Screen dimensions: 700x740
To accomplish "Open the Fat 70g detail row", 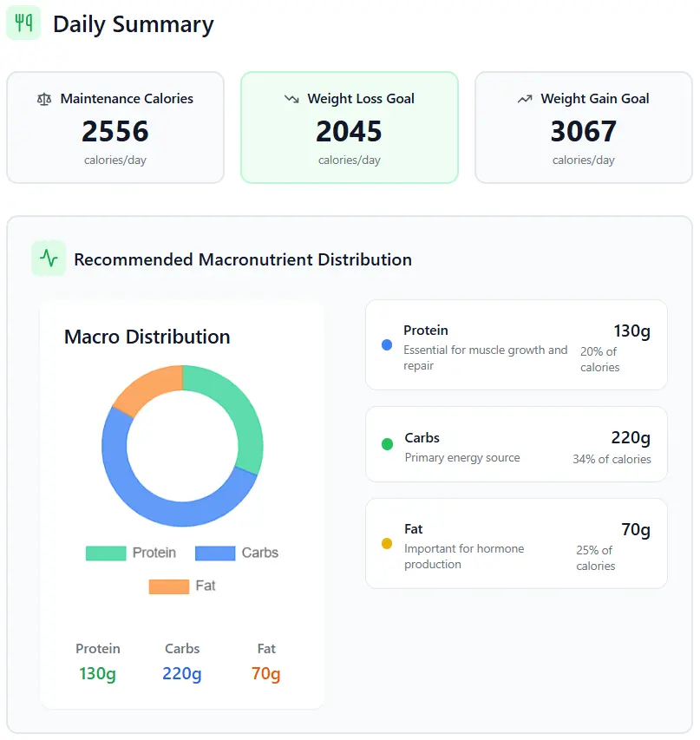I will pyautogui.click(x=516, y=544).
